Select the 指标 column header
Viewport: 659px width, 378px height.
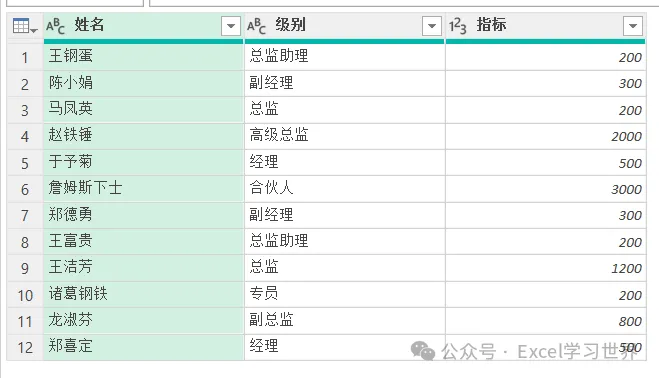(x=545, y=26)
